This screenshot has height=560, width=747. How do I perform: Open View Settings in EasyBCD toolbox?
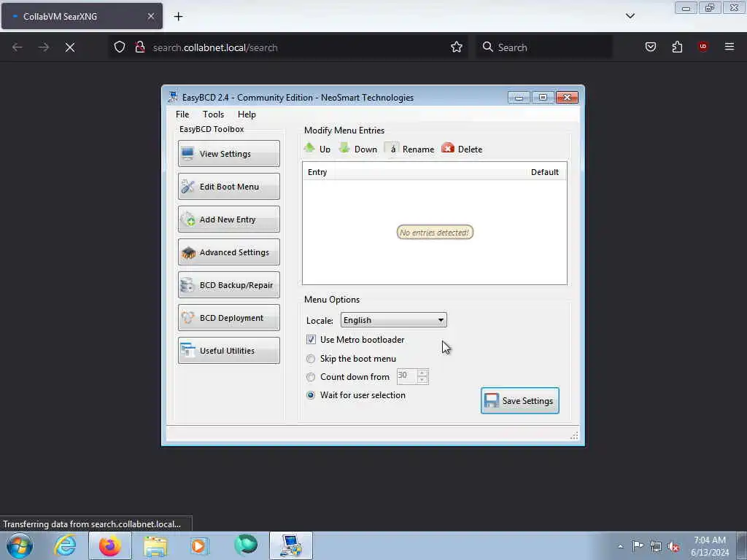228,153
